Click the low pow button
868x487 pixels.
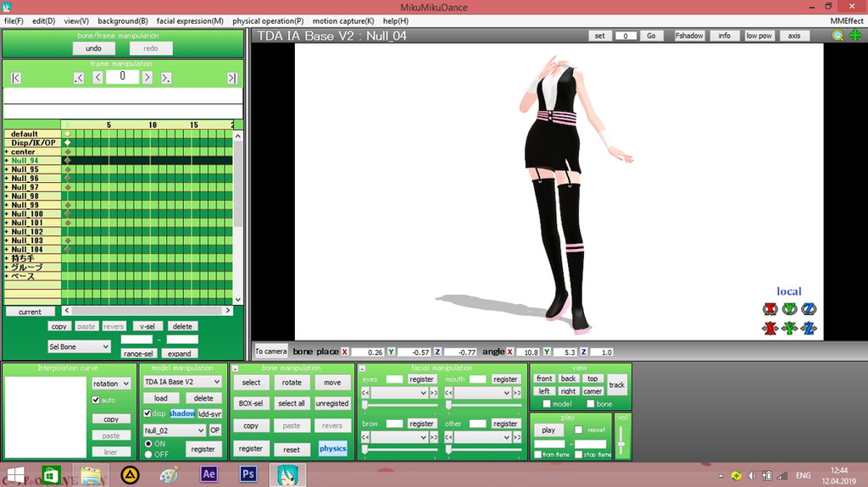[x=759, y=36]
